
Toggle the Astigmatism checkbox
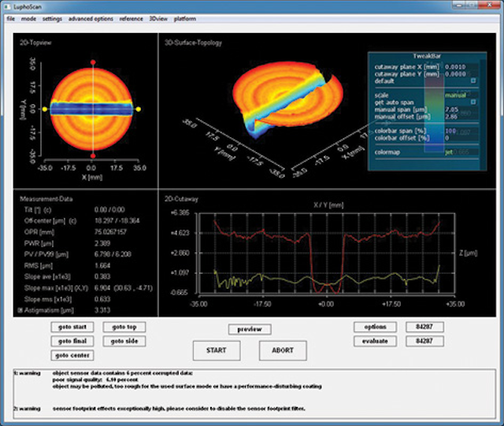point(20,310)
